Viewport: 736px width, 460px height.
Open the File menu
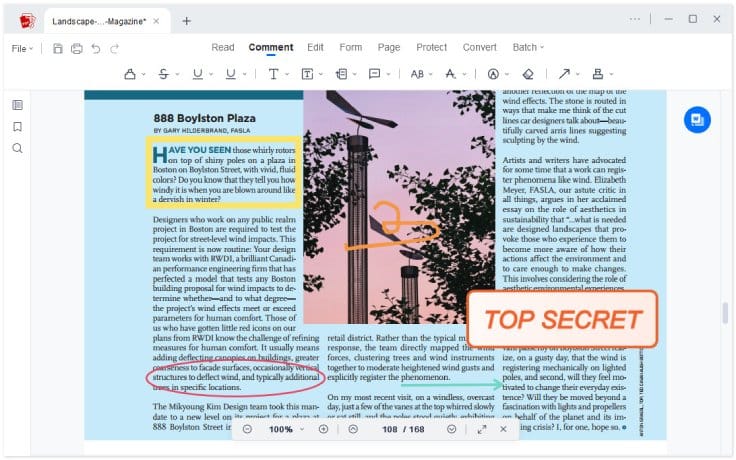22,48
